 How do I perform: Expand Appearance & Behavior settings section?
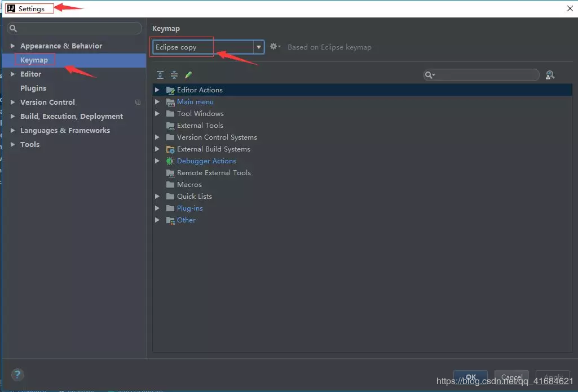click(12, 46)
